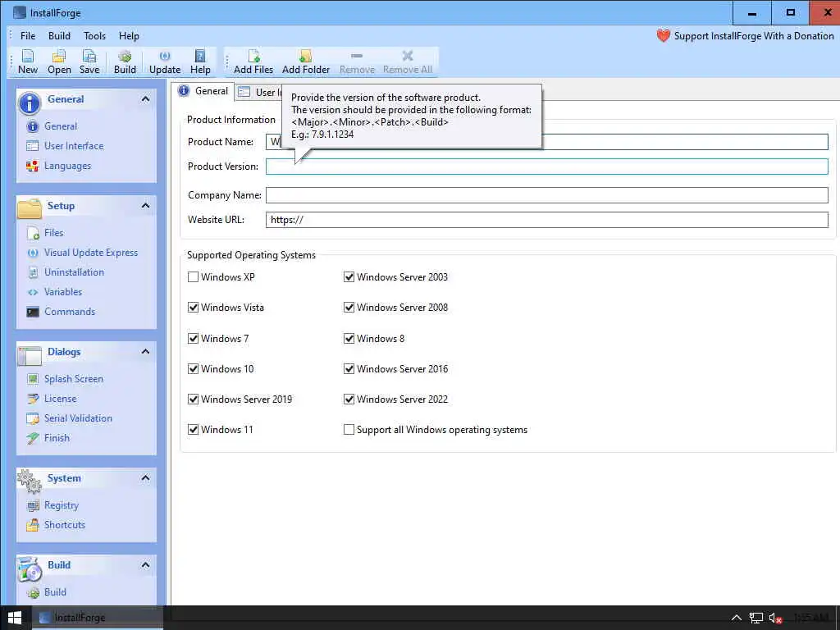840x630 pixels.
Task: Click the Add Folder toolbar icon
Action: [306, 62]
